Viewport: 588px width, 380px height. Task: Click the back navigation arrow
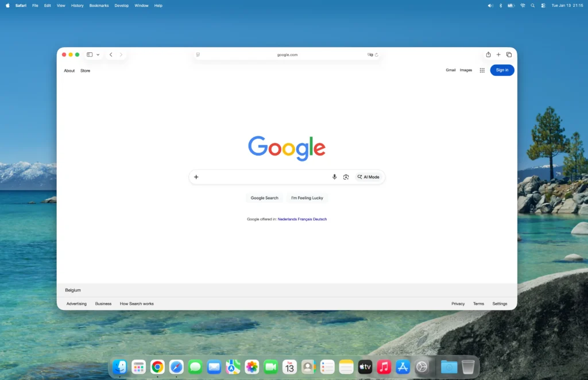point(110,55)
